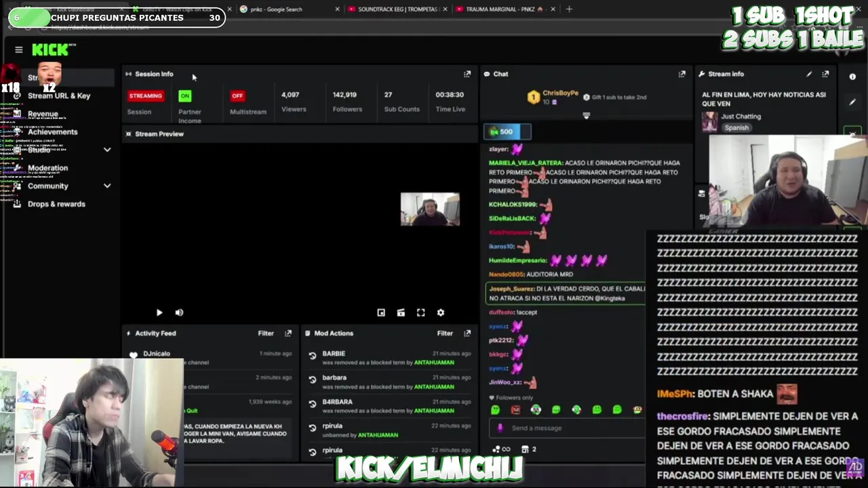Open the Kick hamburger menu

(19, 49)
